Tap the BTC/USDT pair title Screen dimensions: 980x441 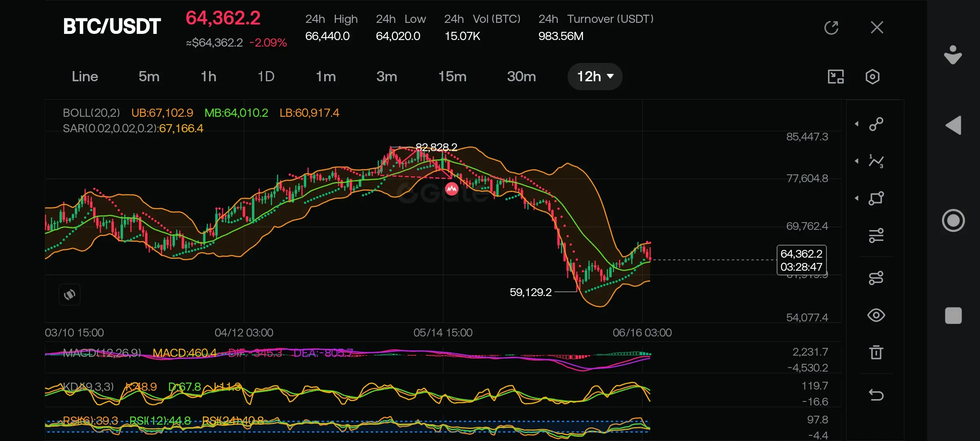pyautogui.click(x=112, y=27)
